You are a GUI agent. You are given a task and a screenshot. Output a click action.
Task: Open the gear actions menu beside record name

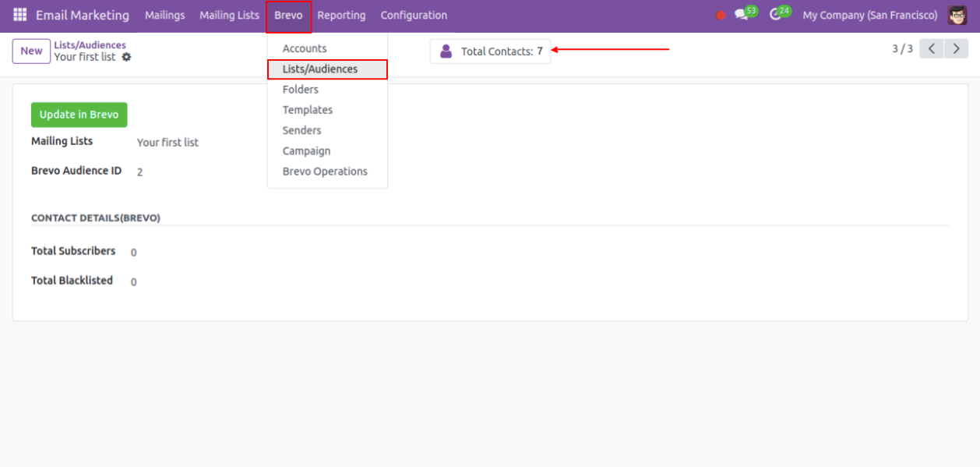(x=126, y=57)
